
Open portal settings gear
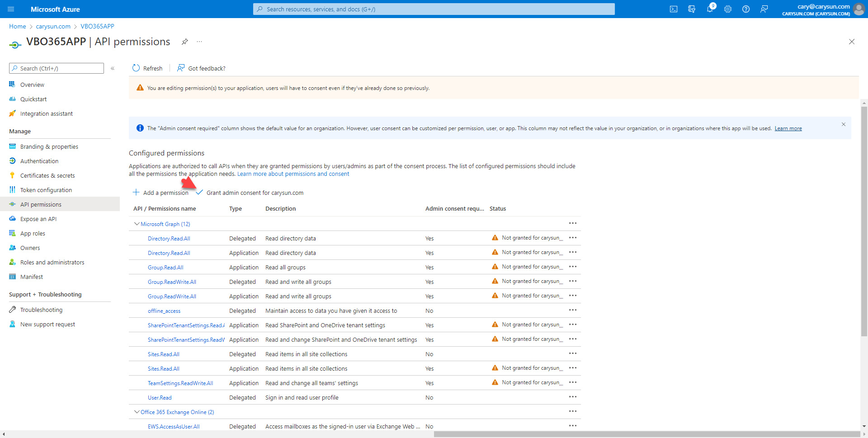coord(727,9)
